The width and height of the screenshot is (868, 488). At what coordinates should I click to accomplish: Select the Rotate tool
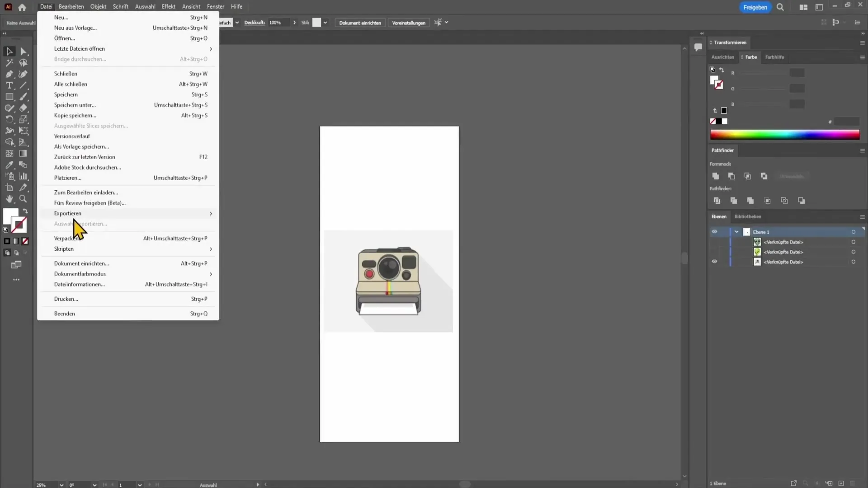[9, 119]
